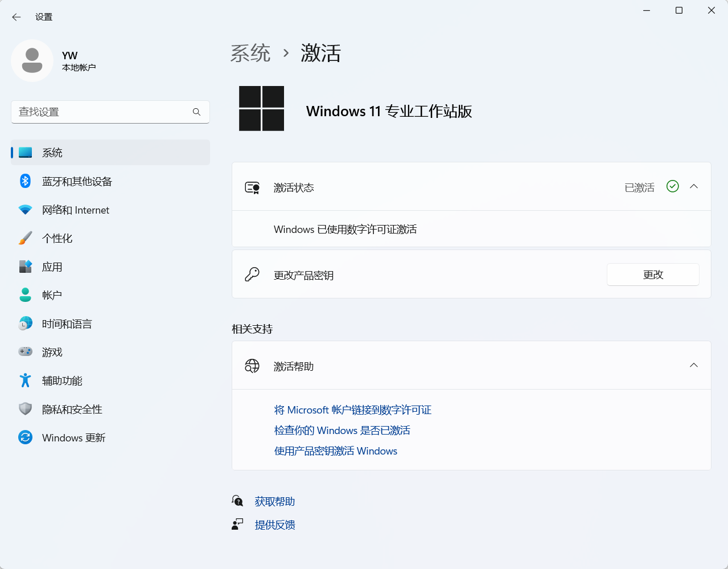Click the 游戏 gamepad icon
Screen dimensions: 728x569
point(25,352)
